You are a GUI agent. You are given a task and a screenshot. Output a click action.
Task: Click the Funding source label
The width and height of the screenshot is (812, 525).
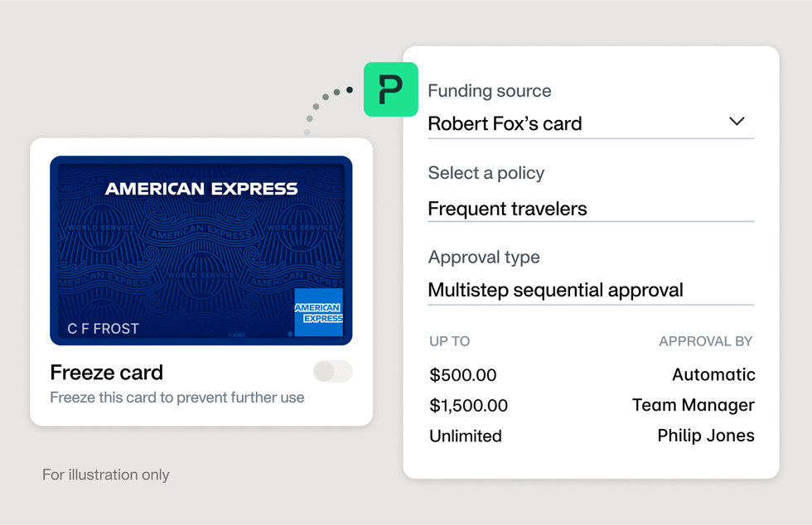click(x=489, y=90)
